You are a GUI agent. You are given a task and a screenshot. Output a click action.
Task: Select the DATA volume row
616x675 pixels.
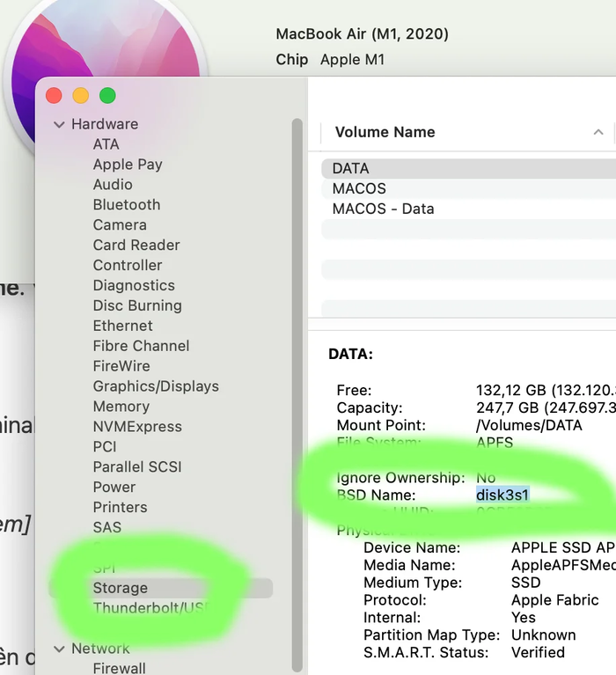[469, 169]
